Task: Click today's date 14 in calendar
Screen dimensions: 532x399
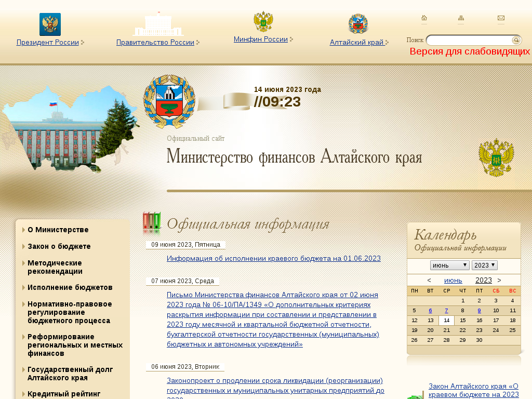Action: pyautogui.click(x=446, y=320)
